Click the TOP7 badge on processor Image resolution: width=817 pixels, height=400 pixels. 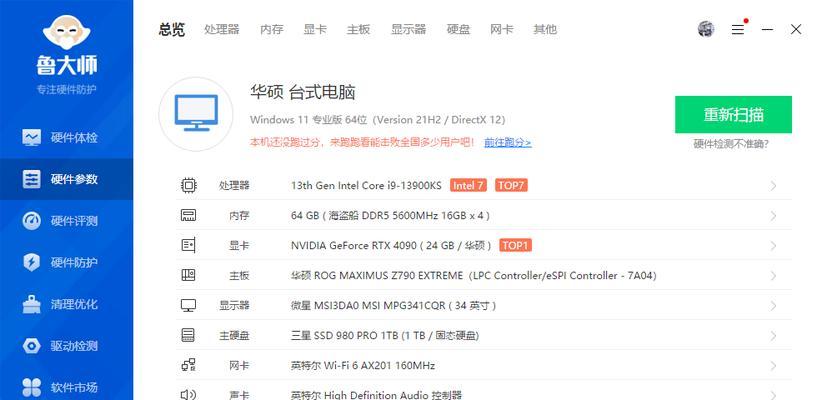click(511, 185)
